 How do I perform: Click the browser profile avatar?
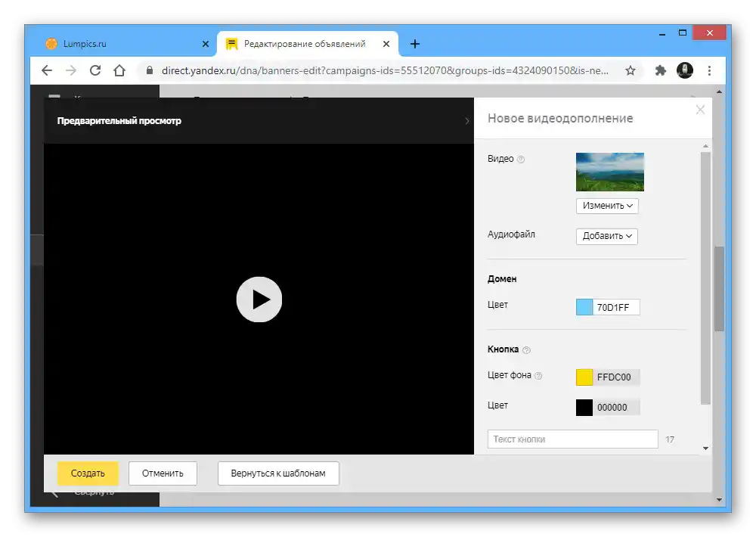(x=685, y=70)
